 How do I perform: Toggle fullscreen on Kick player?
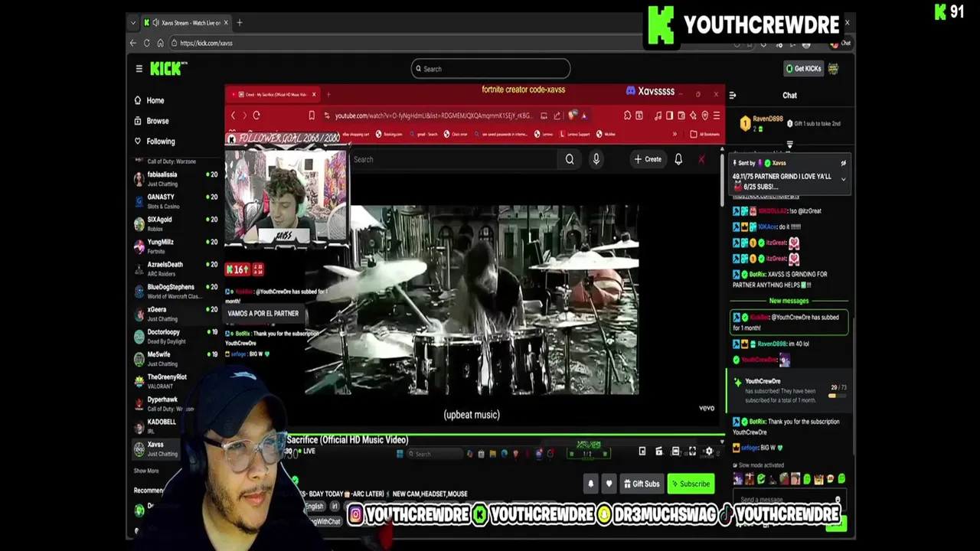click(692, 452)
